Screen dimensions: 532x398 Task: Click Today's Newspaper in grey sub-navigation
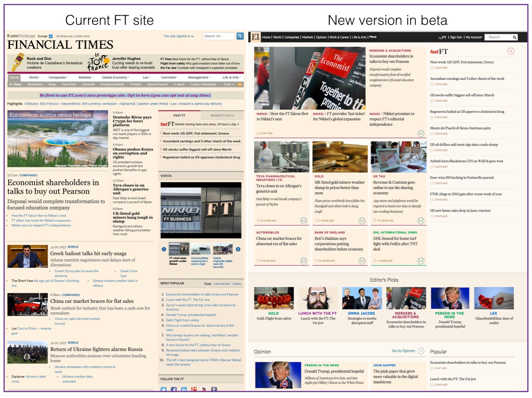[x=203, y=84]
